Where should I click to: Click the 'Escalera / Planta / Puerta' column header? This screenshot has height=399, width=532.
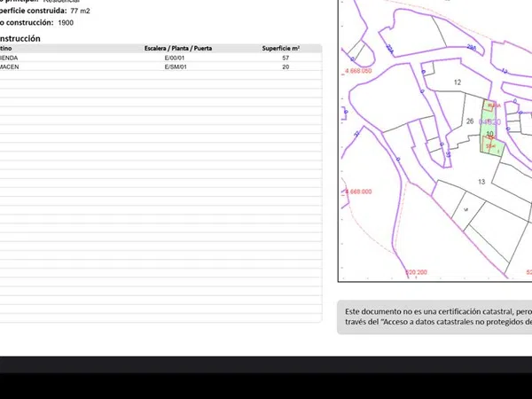[x=178, y=48]
